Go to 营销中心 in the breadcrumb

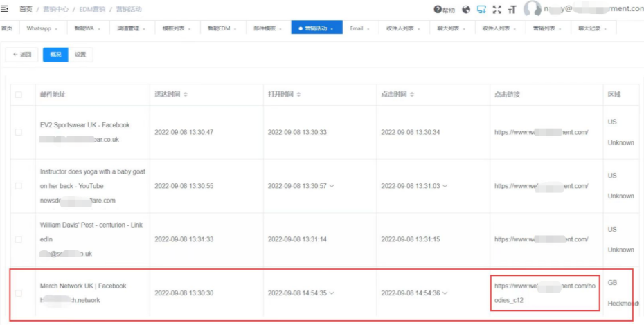[x=55, y=9]
